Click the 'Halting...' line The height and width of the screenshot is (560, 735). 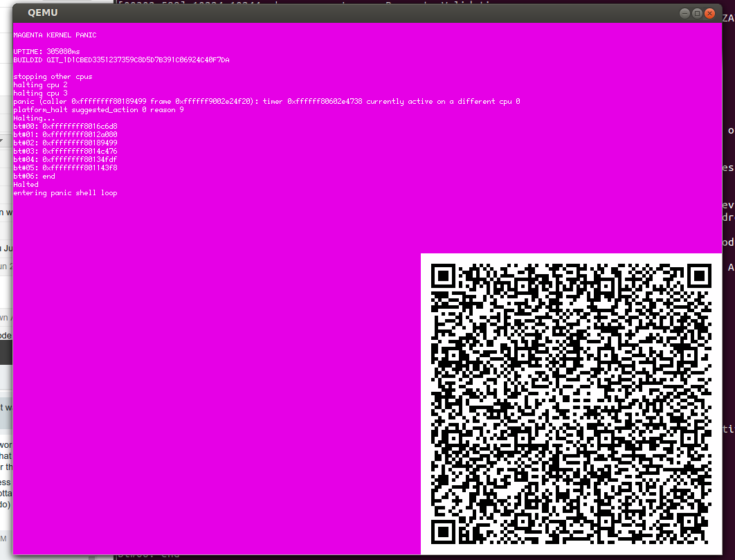34,118
